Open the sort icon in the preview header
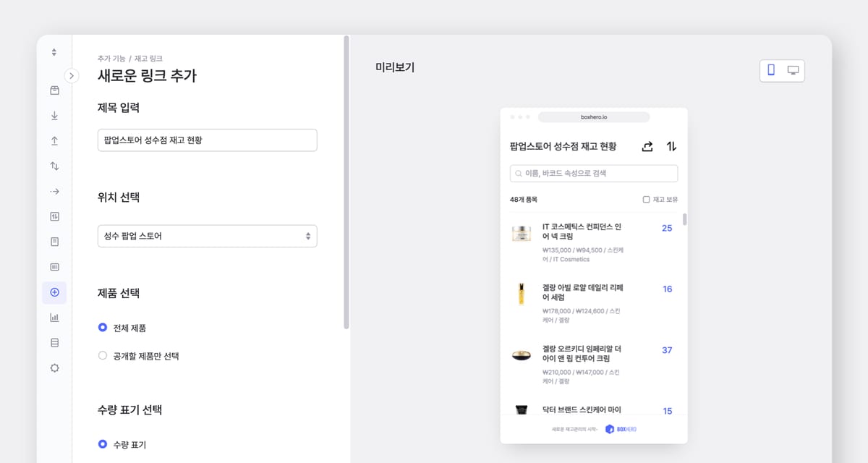This screenshot has height=463, width=868. click(671, 145)
